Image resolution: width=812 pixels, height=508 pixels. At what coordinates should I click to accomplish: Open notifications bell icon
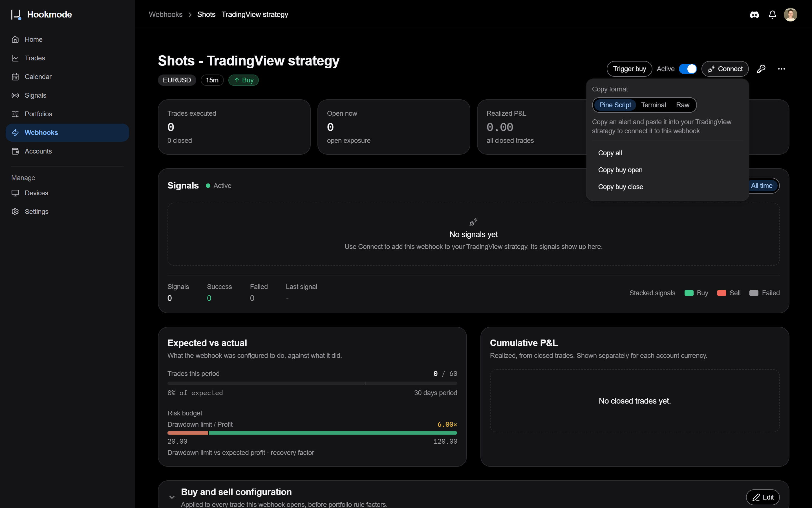click(x=773, y=14)
